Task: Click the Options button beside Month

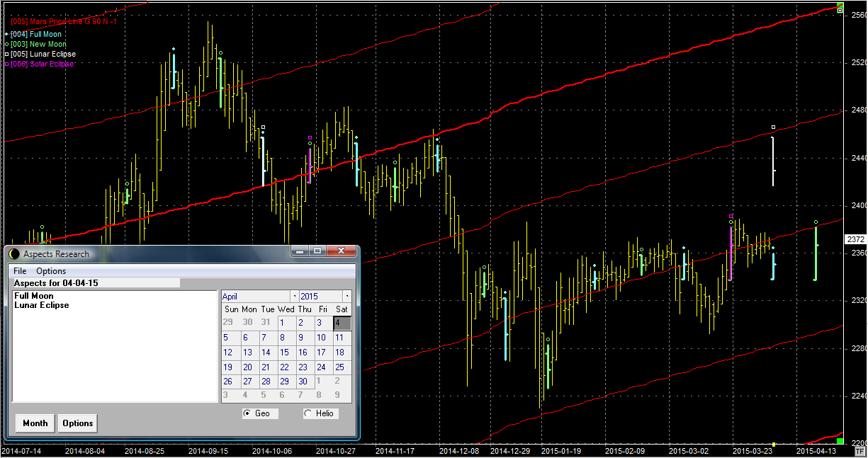Action: pyautogui.click(x=78, y=423)
